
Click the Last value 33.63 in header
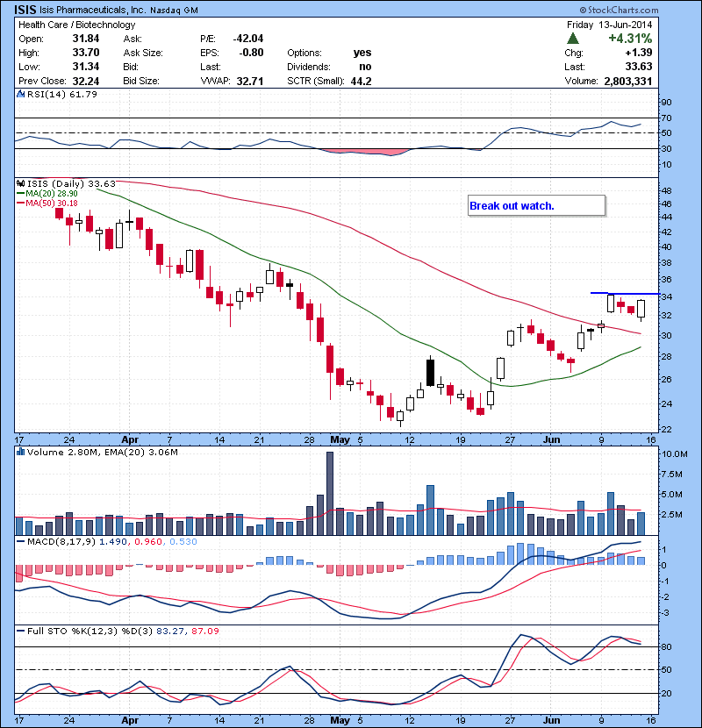coord(639,67)
